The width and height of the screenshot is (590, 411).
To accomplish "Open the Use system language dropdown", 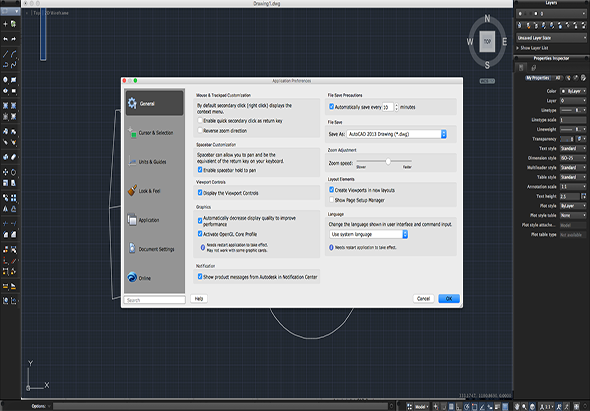I will click(x=368, y=234).
